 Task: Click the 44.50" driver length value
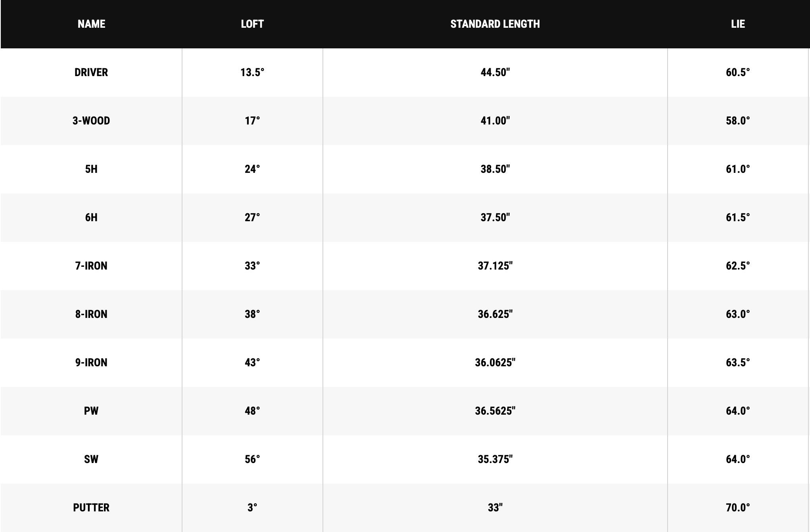pos(495,72)
